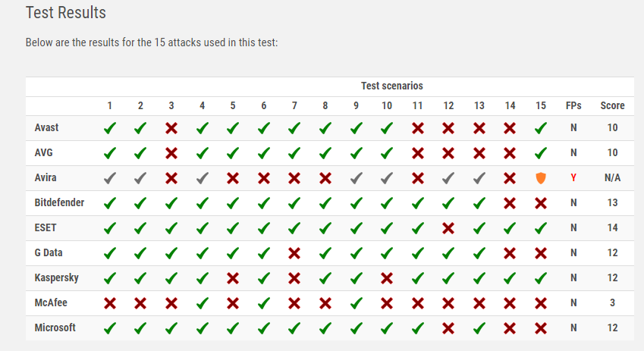The image size is (644, 351).
Task: Click Avira's orange shield icon in scenario 15
Action: [540, 178]
